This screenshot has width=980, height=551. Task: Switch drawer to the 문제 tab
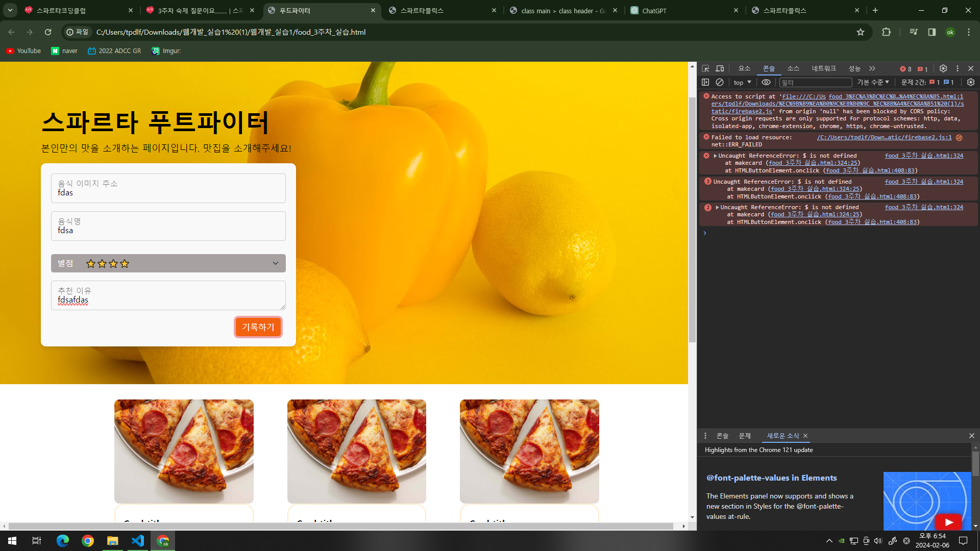pos(745,436)
